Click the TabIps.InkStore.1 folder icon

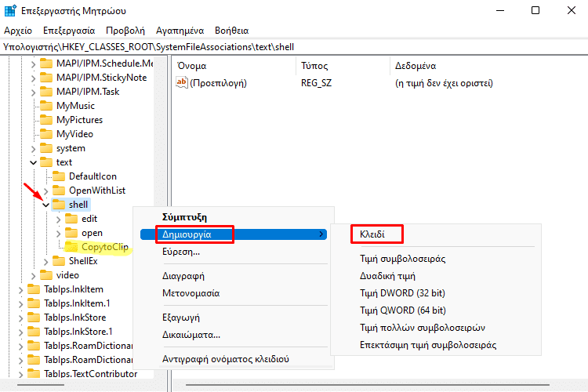coord(34,332)
